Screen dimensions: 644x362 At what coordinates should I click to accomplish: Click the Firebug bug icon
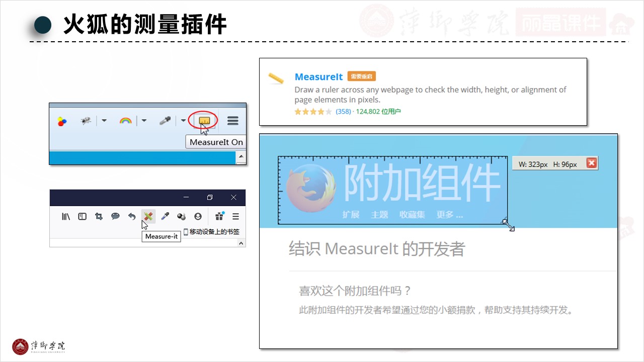coord(86,121)
